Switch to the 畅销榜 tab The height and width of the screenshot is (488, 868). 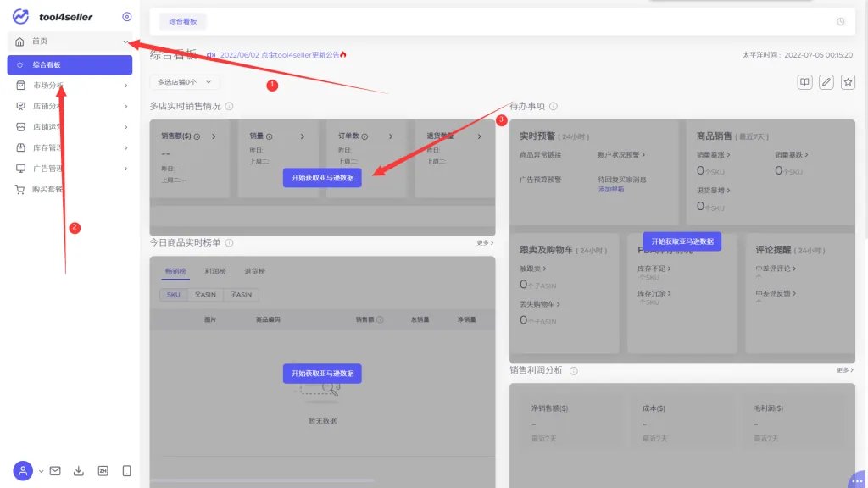point(175,272)
